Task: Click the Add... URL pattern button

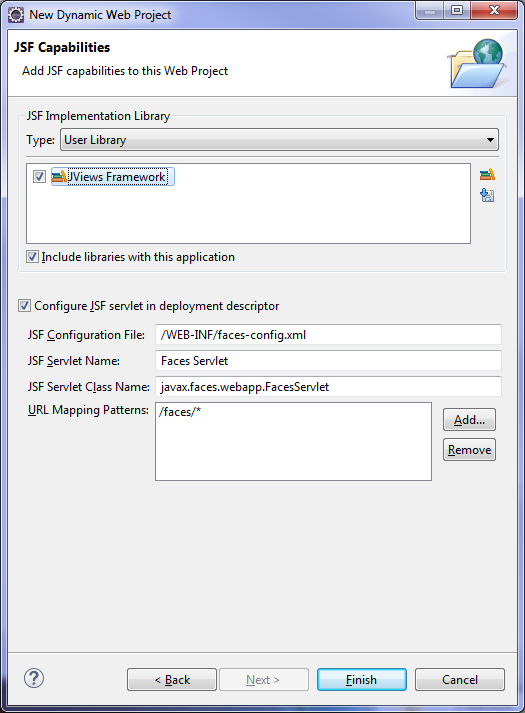Action: (469, 419)
